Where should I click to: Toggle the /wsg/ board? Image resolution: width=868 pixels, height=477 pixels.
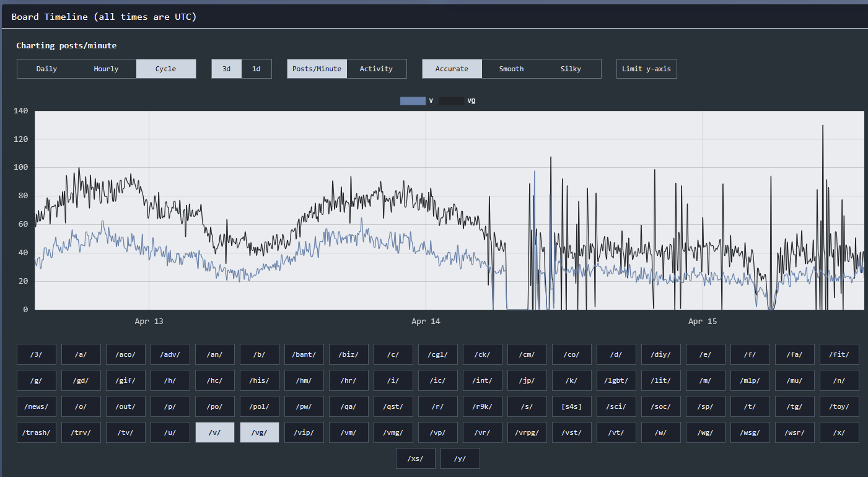pos(750,432)
